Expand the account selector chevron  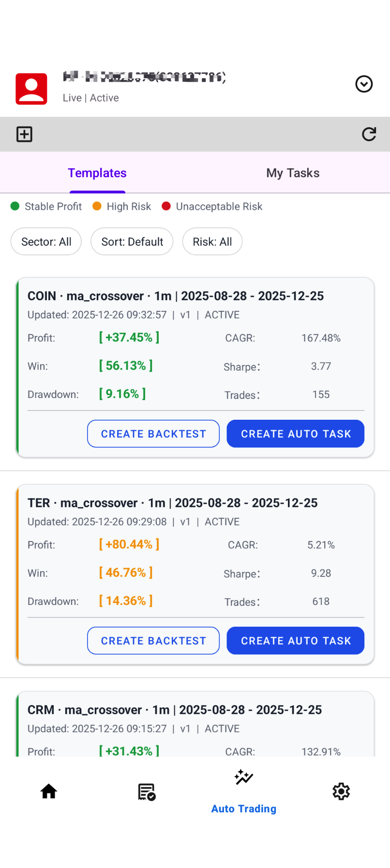tap(364, 84)
